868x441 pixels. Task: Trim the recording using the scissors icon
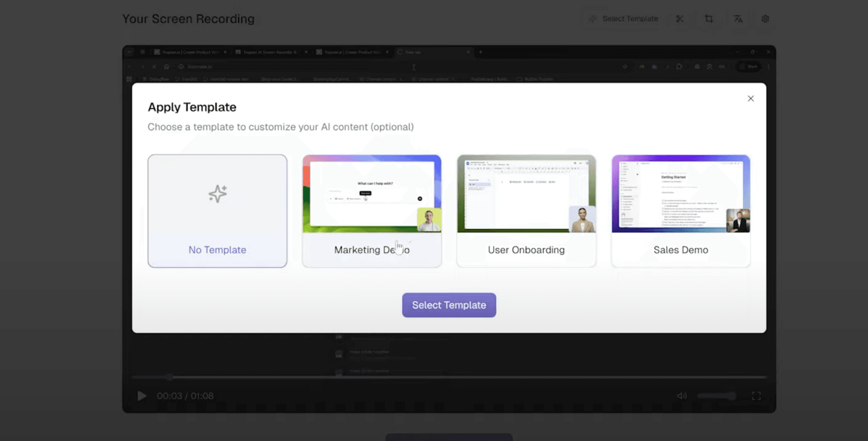[680, 19]
